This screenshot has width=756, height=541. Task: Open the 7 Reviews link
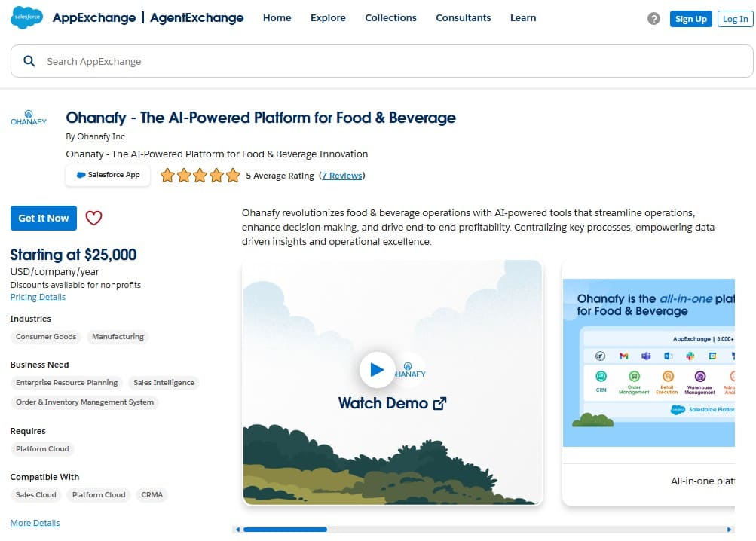point(342,176)
